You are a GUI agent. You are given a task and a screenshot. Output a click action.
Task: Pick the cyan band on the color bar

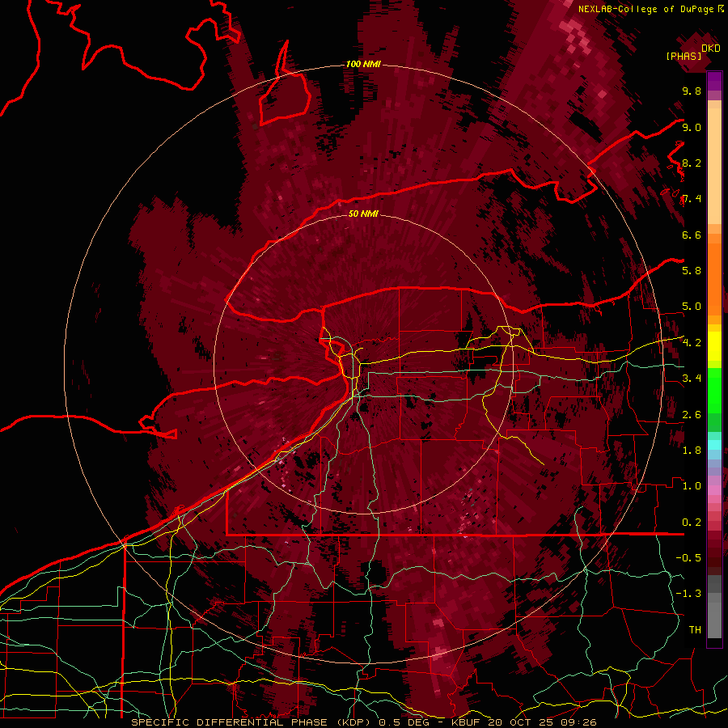[x=714, y=444]
